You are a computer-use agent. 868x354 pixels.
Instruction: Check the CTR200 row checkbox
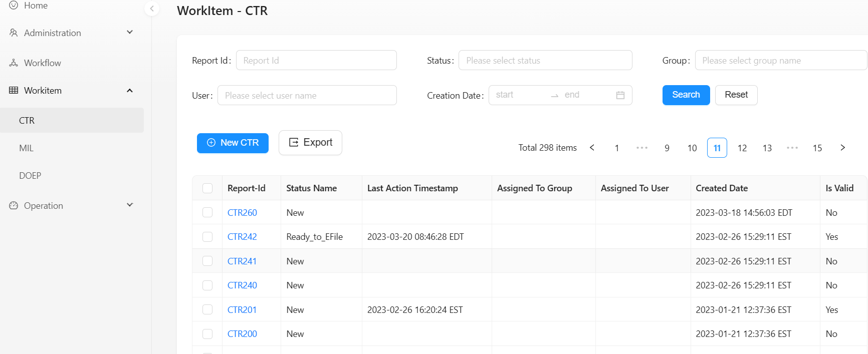point(207,334)
